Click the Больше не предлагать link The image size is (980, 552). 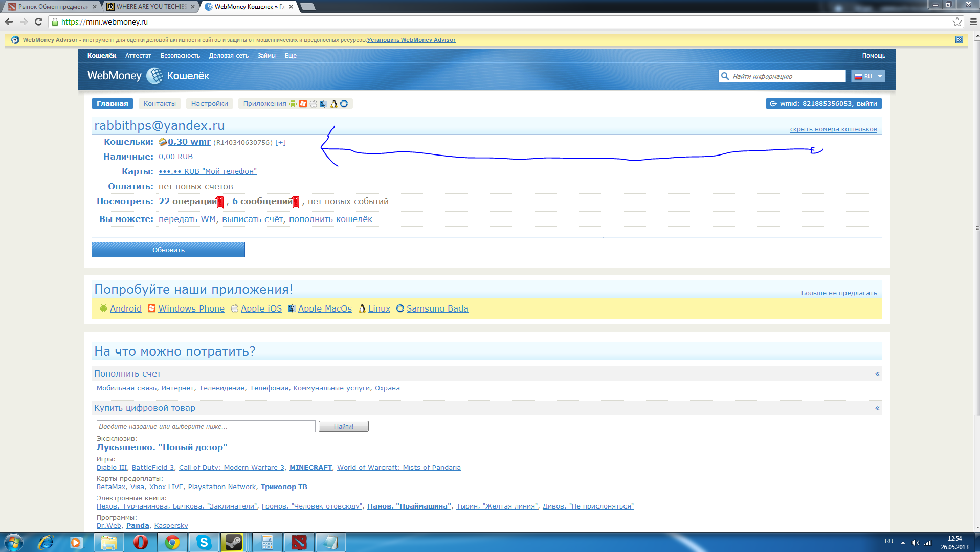point(839,293)
